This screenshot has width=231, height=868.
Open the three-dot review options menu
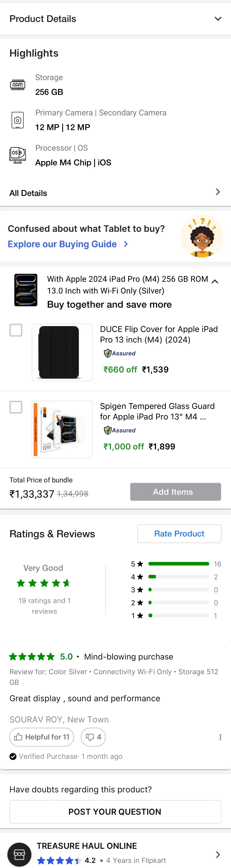220,737
